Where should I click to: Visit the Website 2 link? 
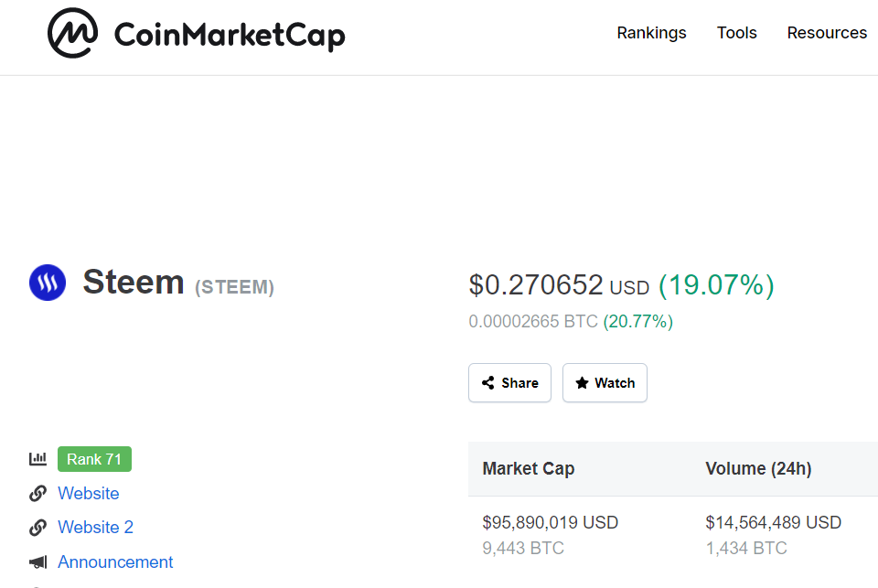pos(95,528)
